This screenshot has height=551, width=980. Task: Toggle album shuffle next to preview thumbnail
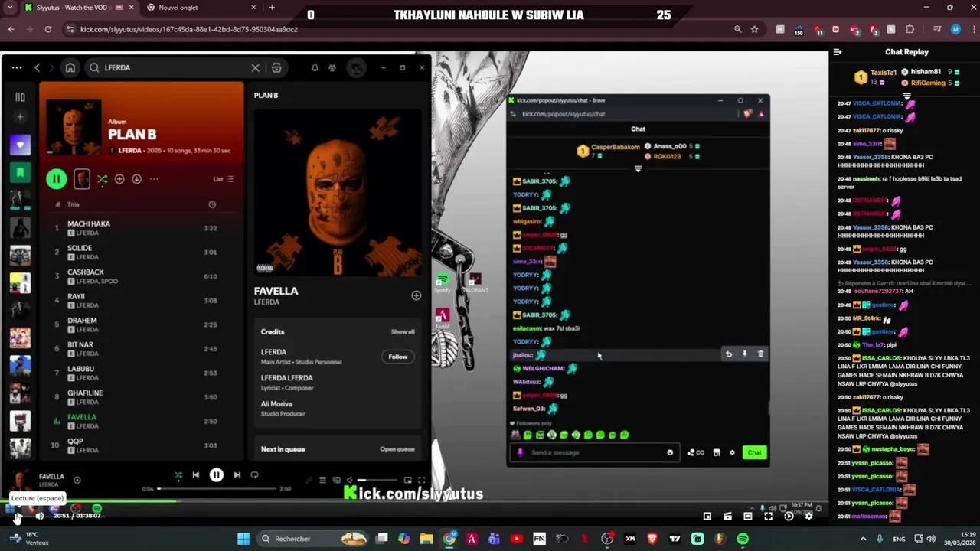coord(102,179)
